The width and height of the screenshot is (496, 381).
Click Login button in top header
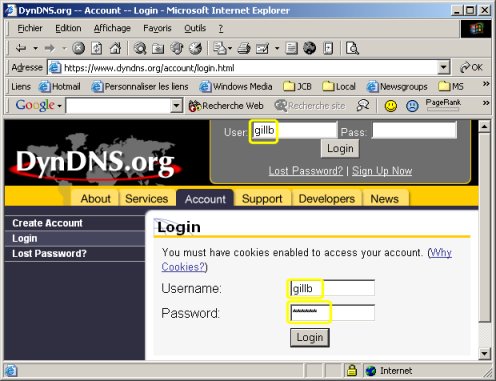point(340,148)
